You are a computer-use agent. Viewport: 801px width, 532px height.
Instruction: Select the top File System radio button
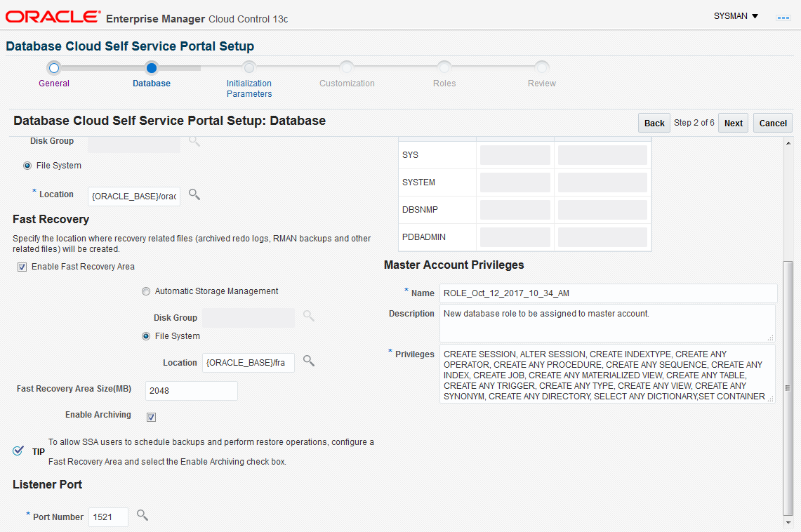coord(27,166)
